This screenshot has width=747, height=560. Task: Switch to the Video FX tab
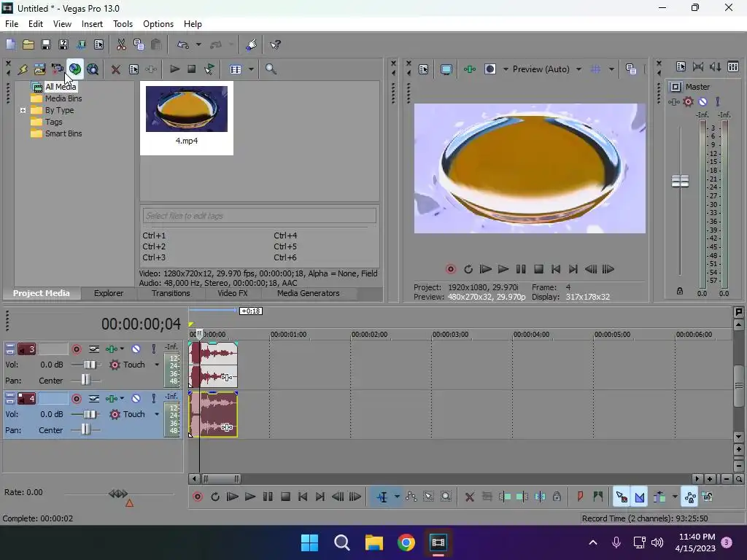click(233, 293)
